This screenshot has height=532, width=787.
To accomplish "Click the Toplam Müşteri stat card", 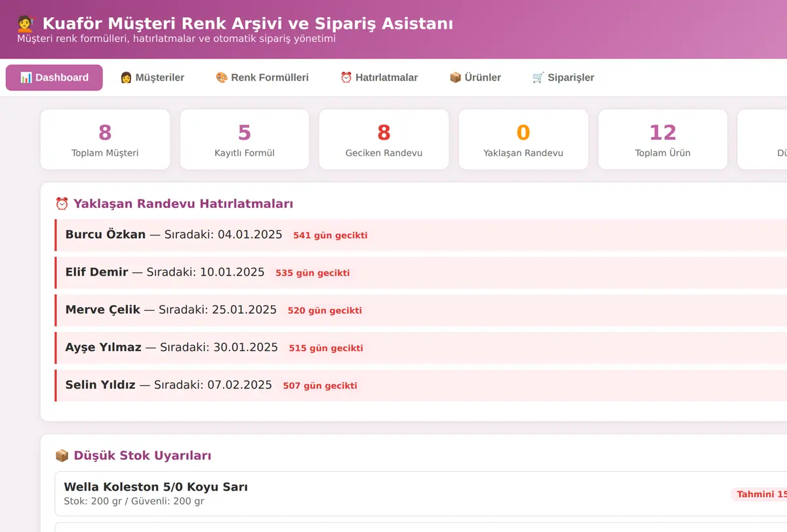I will (x=105, y=140).
